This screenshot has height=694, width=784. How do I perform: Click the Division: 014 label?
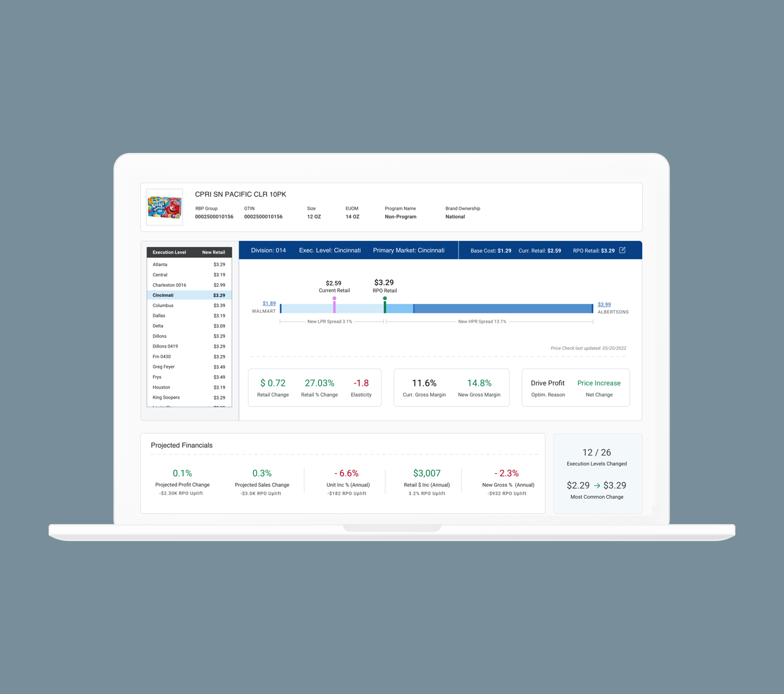pyautogui.click(x=268, y=250)
